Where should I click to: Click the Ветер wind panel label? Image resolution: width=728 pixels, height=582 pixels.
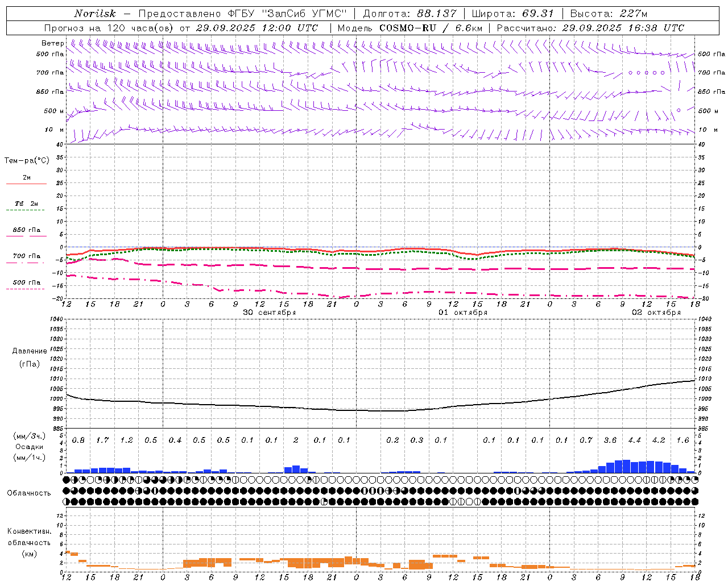click(52, 43)
